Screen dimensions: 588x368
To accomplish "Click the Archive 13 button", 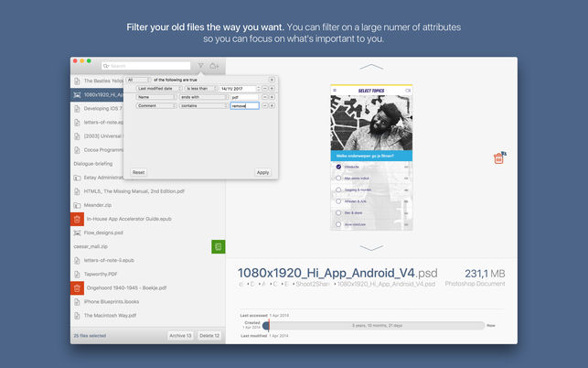I will pyautogui.click(x=180, y=336).
